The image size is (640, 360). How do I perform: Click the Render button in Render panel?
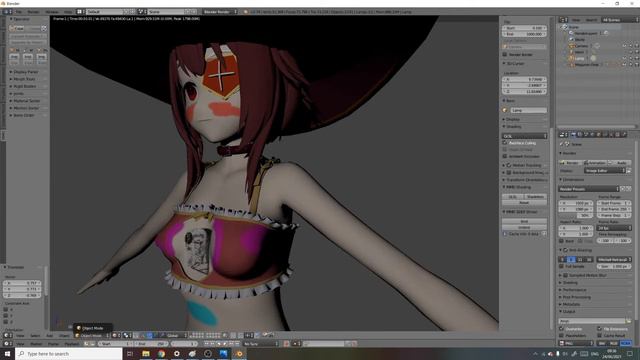[571, 163]
